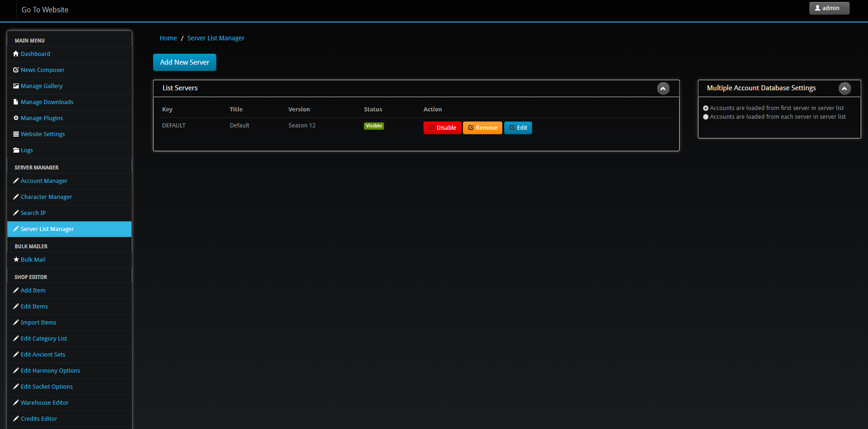The width and height of the screenshot is (868, 429).
Task: Click Server List Manager breadcrumb link
Action: click(x=216, y=38)
